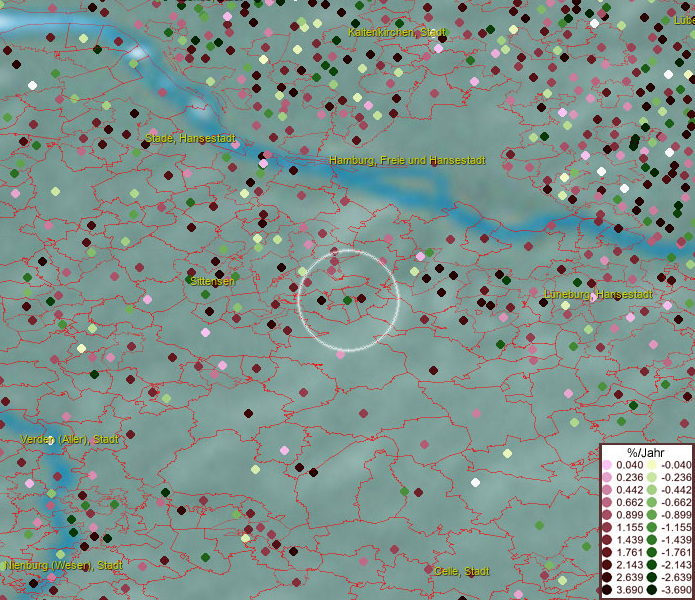The width and height of the screenshot is (695, 600).
Task: Choose the -1.439 legend swatch
Action: [652, 540]
